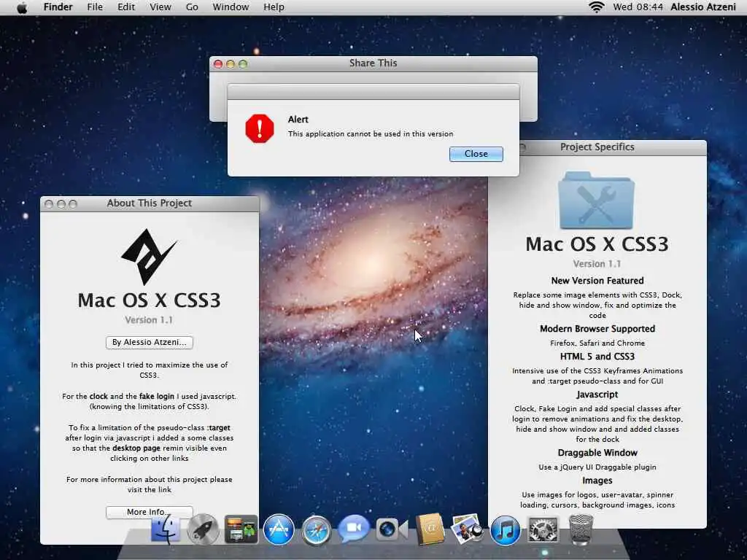The width and height of the screenshot is (747, 560).
Task: Click 'Firefox, Safari and Chrome' text
Action: [x=597, y=343]
